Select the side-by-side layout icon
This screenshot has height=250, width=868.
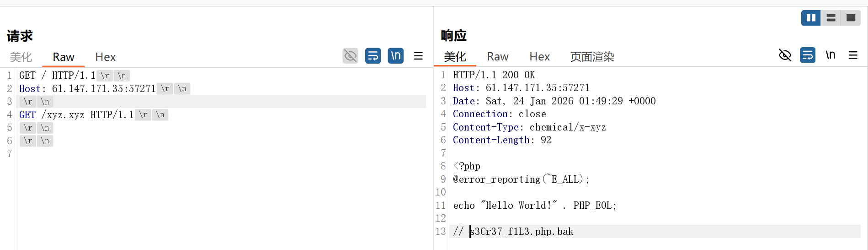point(811,18)
